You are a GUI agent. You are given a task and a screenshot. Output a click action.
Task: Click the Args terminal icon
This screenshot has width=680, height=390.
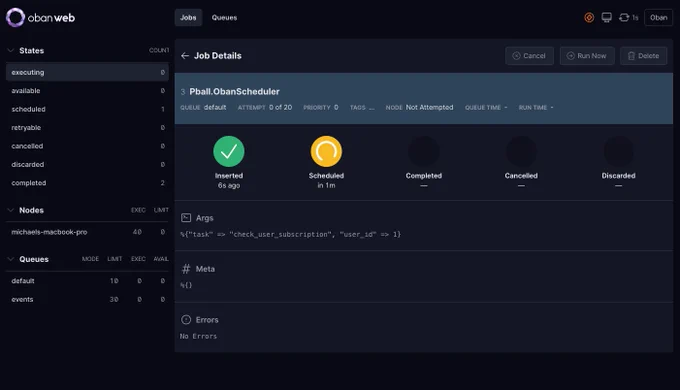tap(186, 218)
